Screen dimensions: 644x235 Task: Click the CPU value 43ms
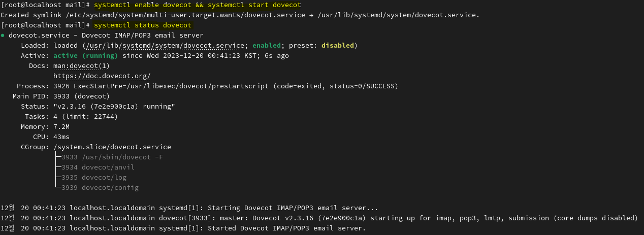click(61, 137)
